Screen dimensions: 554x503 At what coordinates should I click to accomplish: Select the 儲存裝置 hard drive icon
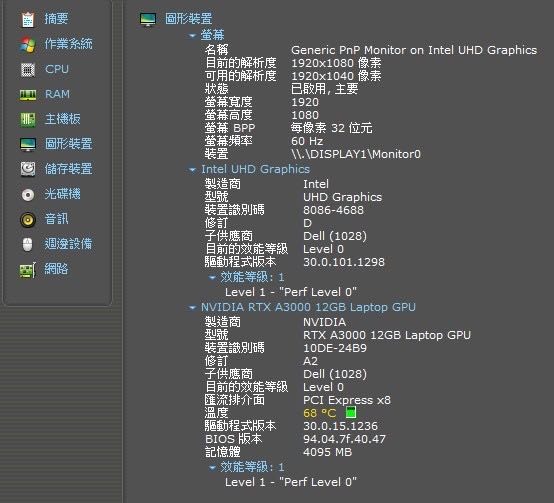[28, 169]
